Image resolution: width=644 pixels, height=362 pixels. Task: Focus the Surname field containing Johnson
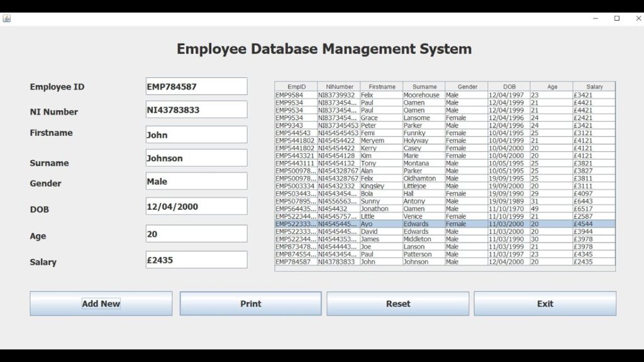click(x=197, y=158)
